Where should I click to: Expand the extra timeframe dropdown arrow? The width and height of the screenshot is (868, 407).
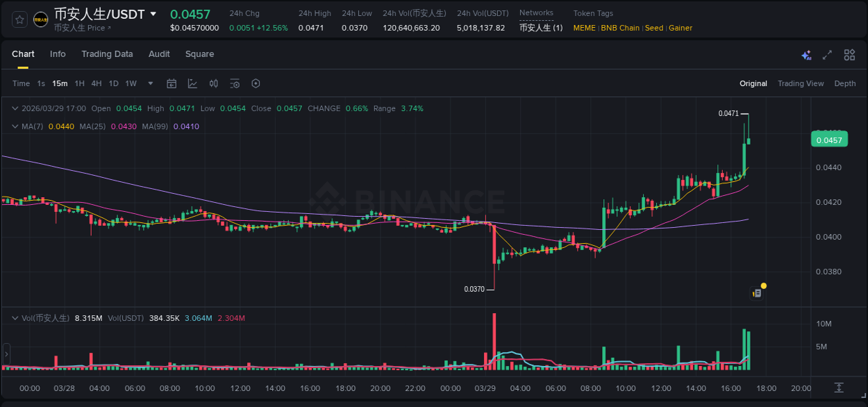pos(149,83)
